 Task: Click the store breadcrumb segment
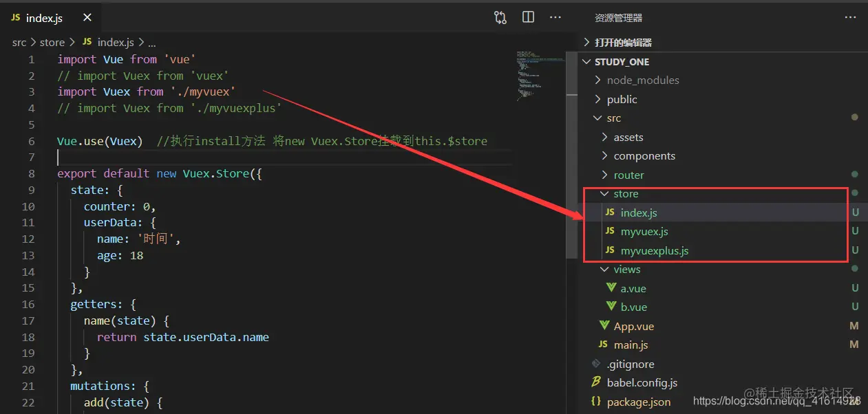(52, 43)
